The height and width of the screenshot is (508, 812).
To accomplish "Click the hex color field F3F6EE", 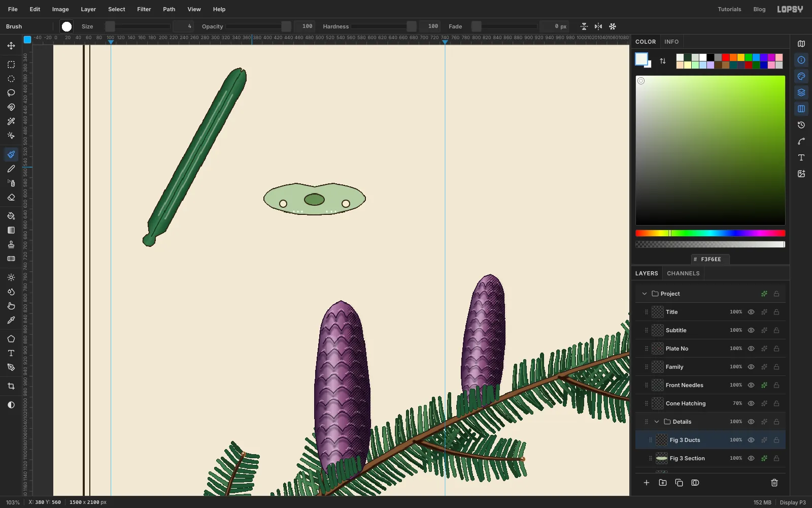I will click(710, 259).
